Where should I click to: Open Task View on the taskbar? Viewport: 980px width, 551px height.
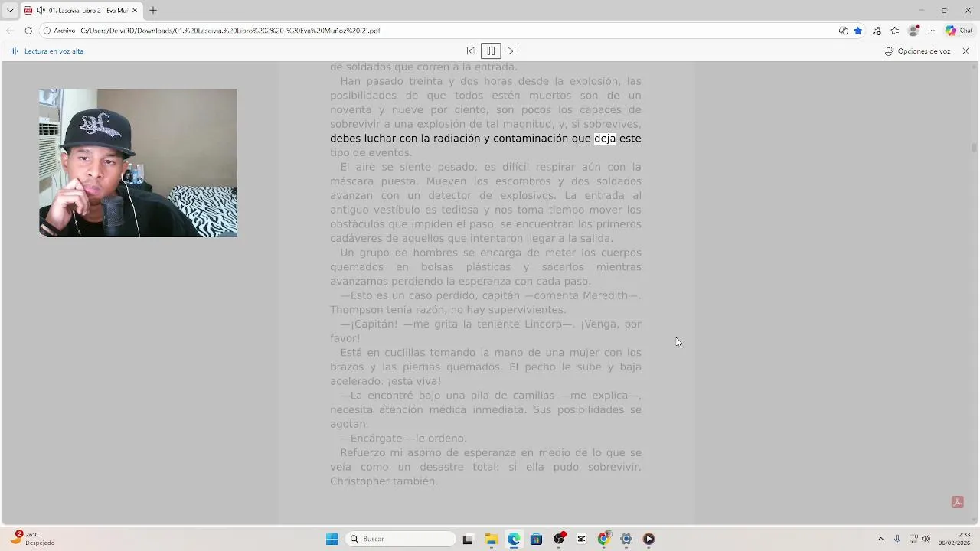(468, 539)
